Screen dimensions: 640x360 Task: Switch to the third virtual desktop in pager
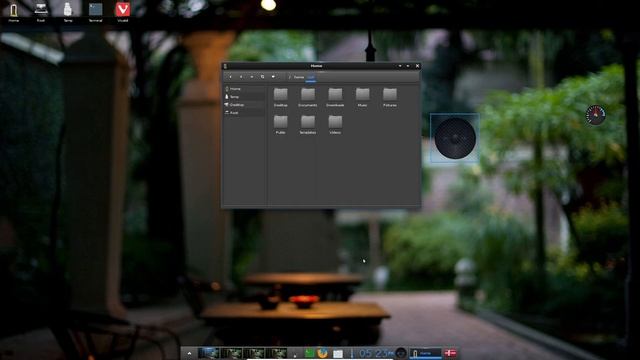coord(254,353)
